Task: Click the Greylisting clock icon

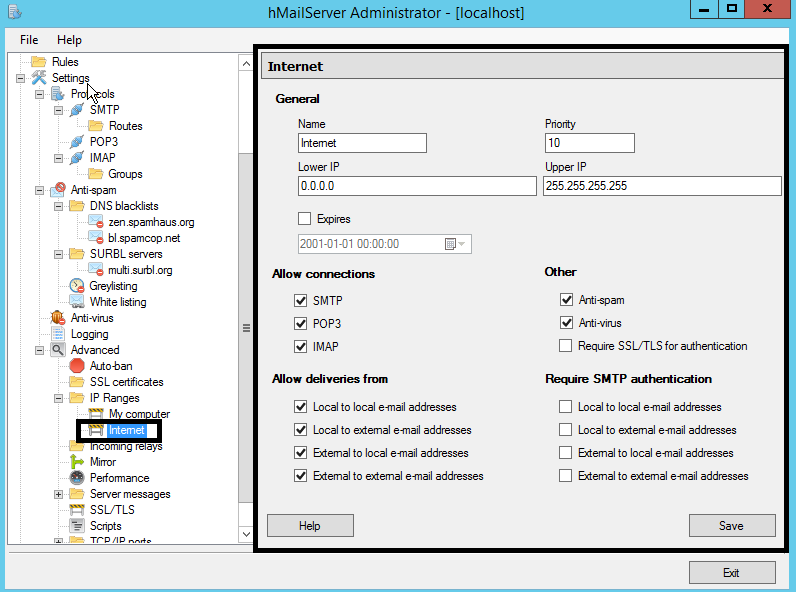Action: [x=77, y=286]
